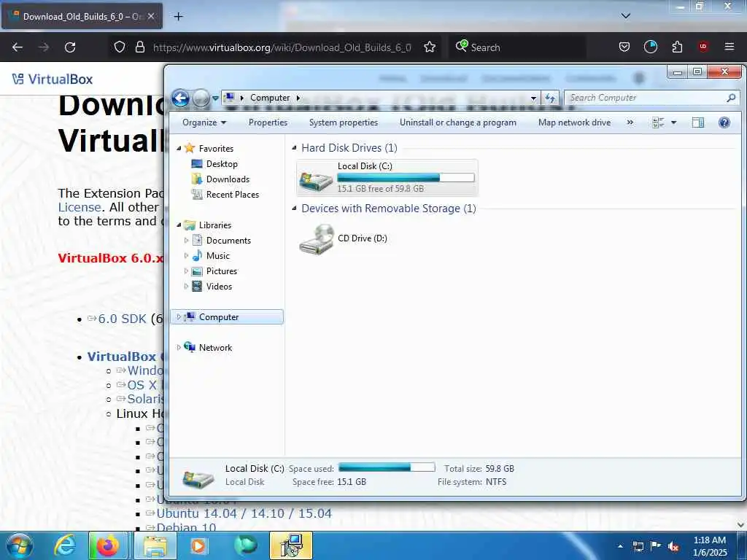Click the padlock site security icon
The width and height of the screenshot is (747, 560).
tap(139, 47)
